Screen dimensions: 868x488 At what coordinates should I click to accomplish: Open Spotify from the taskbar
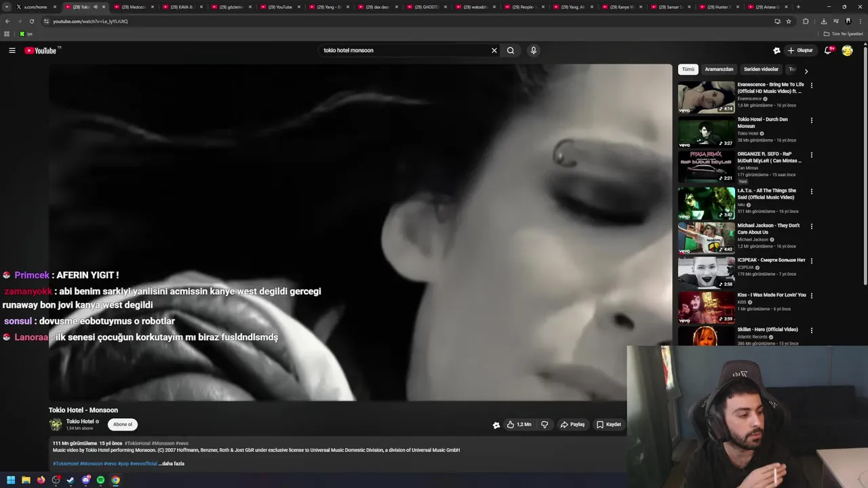(x=101, y=480)
